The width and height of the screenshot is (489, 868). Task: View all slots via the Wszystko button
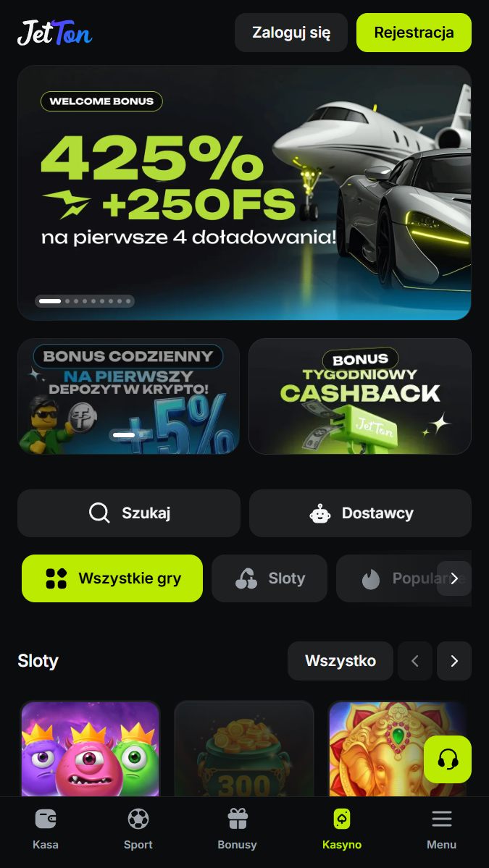(340, 661)
